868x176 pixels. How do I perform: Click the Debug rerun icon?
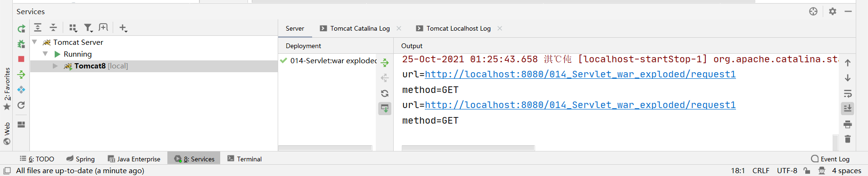point(21,44)
